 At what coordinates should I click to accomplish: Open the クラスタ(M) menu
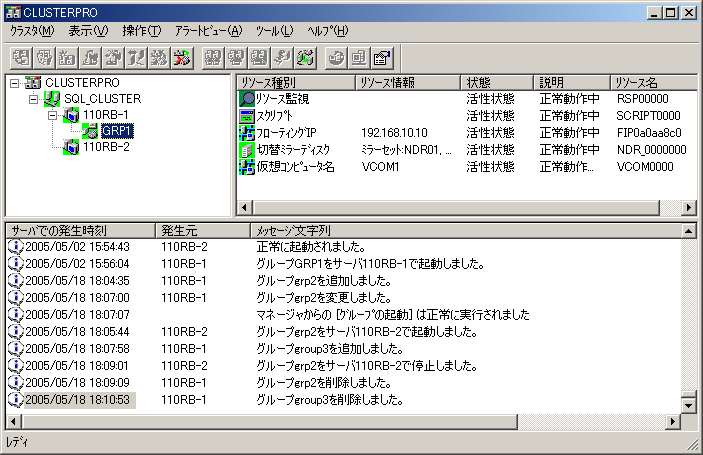click(x=32, y=31)
